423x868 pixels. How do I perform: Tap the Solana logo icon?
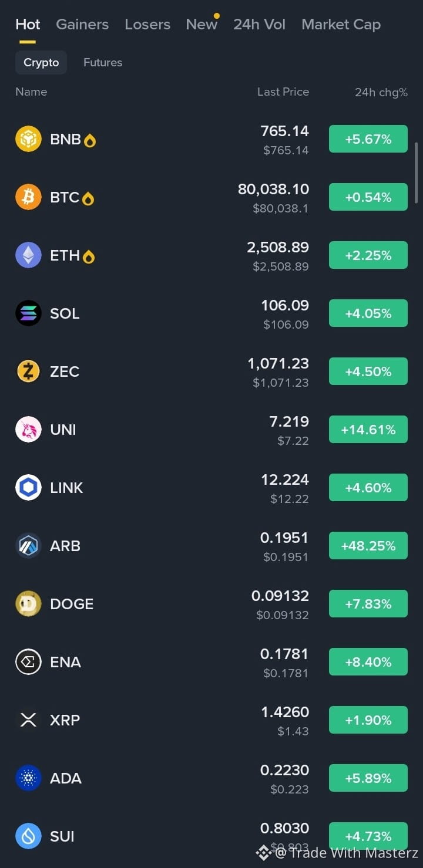point(28,313)
